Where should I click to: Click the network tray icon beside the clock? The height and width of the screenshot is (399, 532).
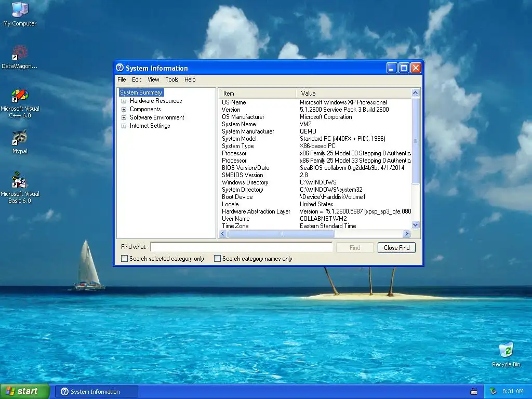494,392
